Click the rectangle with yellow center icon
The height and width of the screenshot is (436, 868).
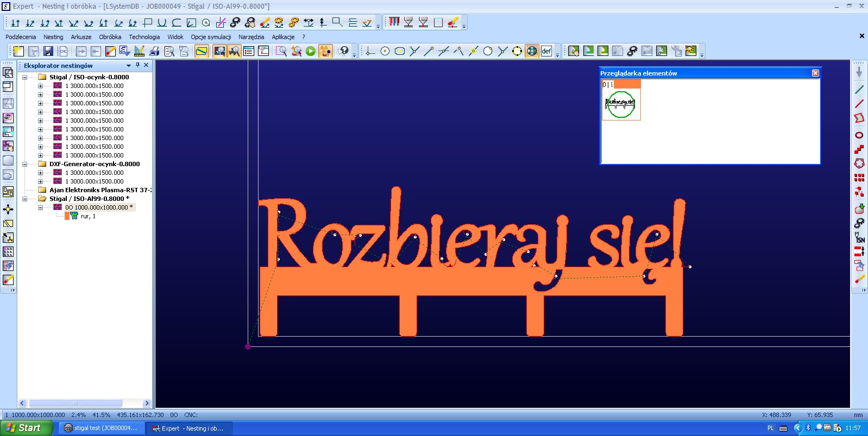click(x=400, y=51)
